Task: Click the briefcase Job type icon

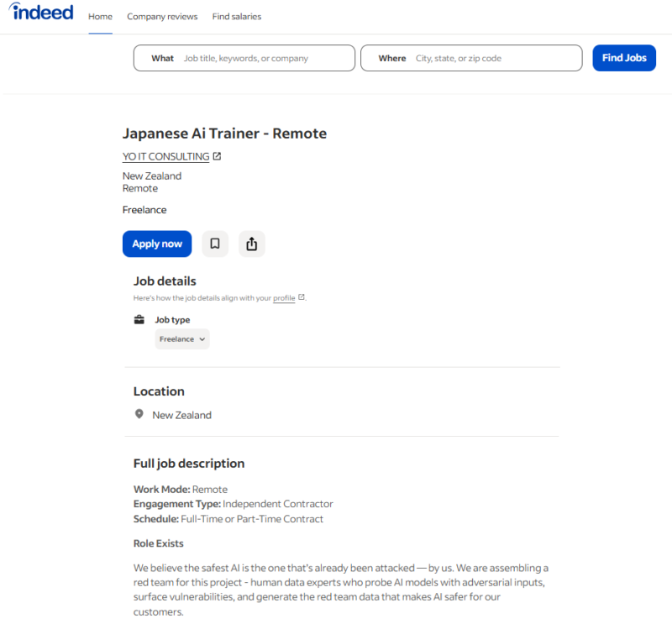Action: pos(139,320)
